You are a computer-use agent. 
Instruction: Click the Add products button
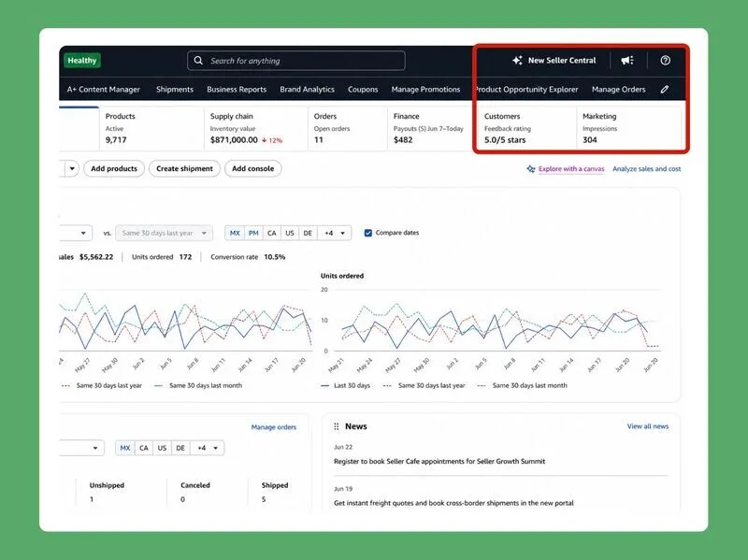point(114,168)
